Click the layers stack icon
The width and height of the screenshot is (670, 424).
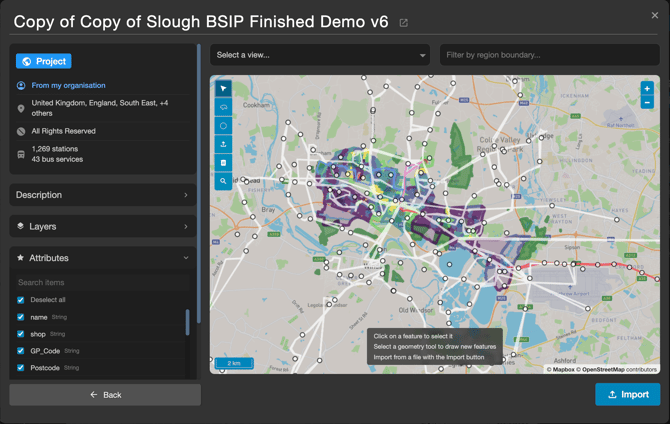pos(20,226)
